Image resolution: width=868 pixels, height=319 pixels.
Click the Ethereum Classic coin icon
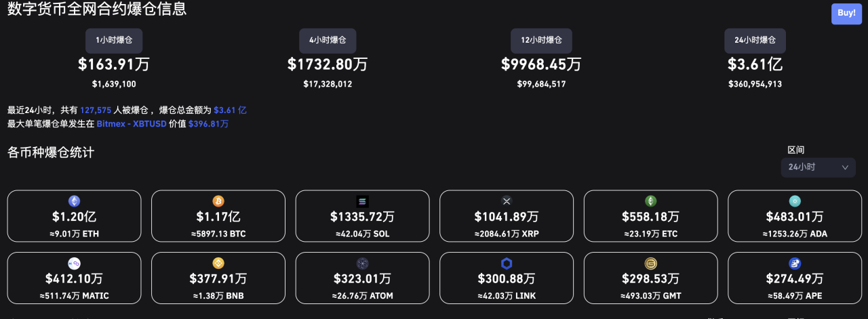pyautogui.click(x=651, y=201)
